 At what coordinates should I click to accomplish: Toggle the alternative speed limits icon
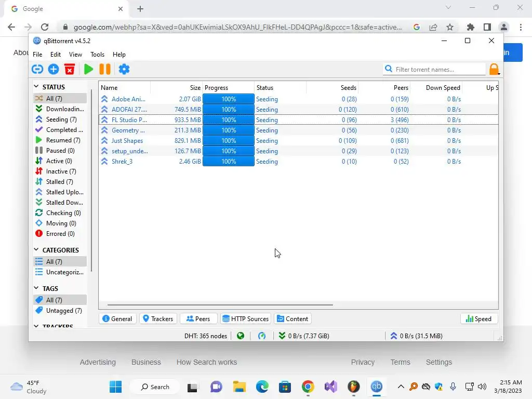click(262, 336)
